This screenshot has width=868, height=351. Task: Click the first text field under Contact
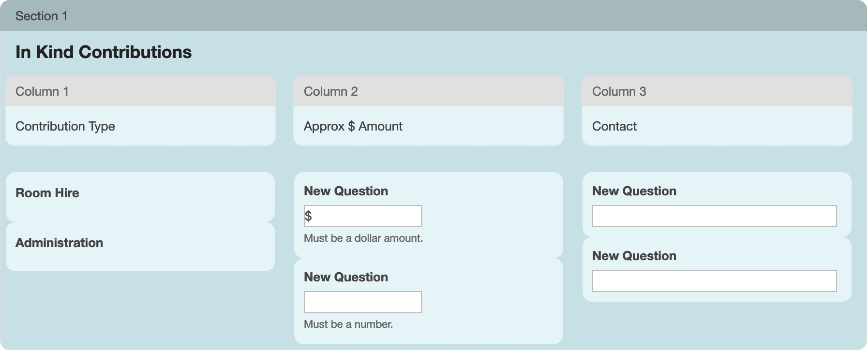click(x=714, y=216)
